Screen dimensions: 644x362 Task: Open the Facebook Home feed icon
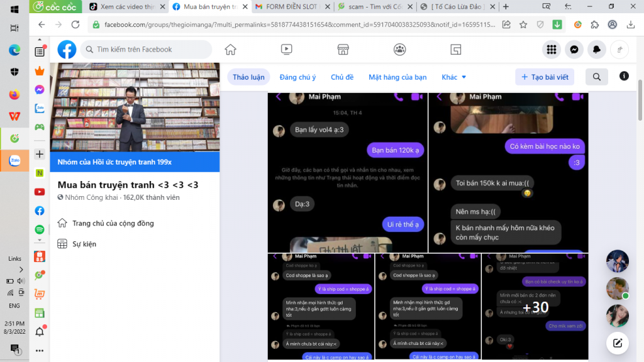tap(231, 50)
